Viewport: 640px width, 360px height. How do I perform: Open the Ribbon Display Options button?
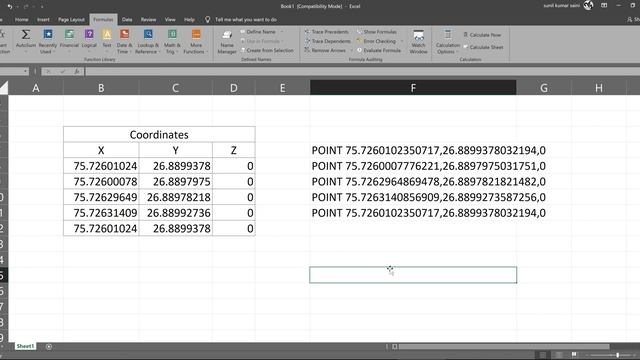click(x=604, y=5)
